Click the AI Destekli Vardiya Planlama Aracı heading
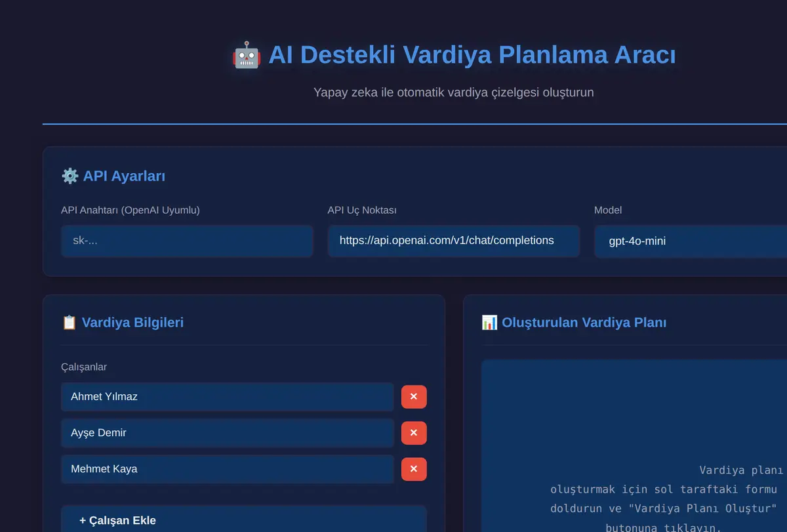This screenshot has width=787, height=532. pos(472,55)
